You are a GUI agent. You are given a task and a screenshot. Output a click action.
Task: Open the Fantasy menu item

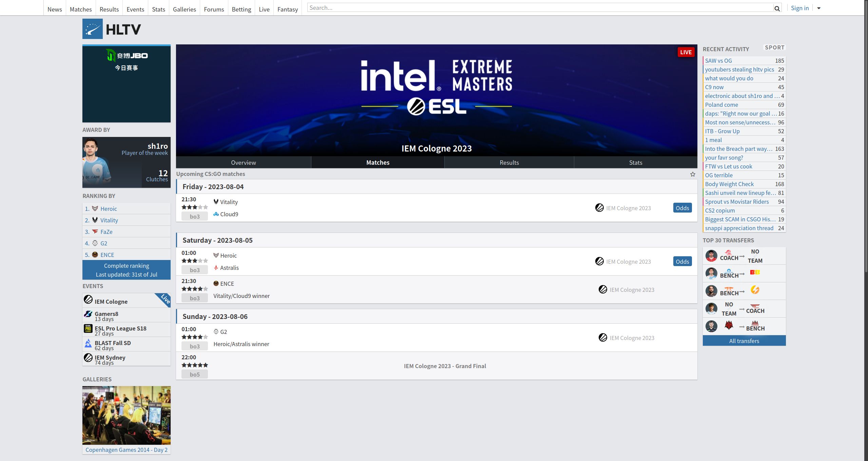pos(287,9)
